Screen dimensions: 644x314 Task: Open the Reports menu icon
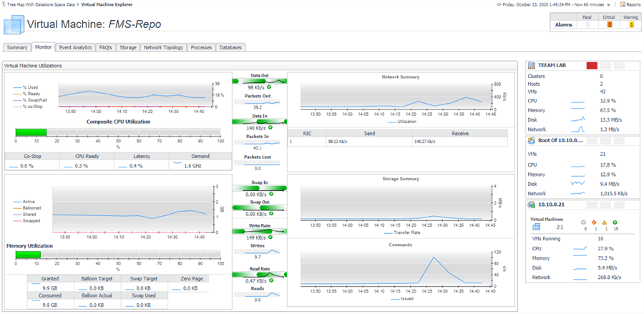[x=623, y=4]
